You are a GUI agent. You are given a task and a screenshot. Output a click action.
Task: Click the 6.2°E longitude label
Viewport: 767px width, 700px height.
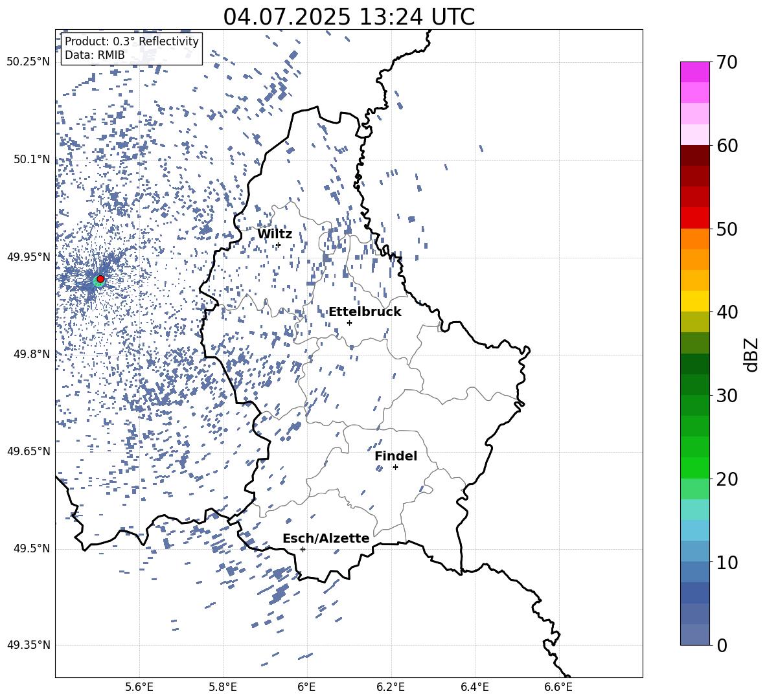click(391, 687)
